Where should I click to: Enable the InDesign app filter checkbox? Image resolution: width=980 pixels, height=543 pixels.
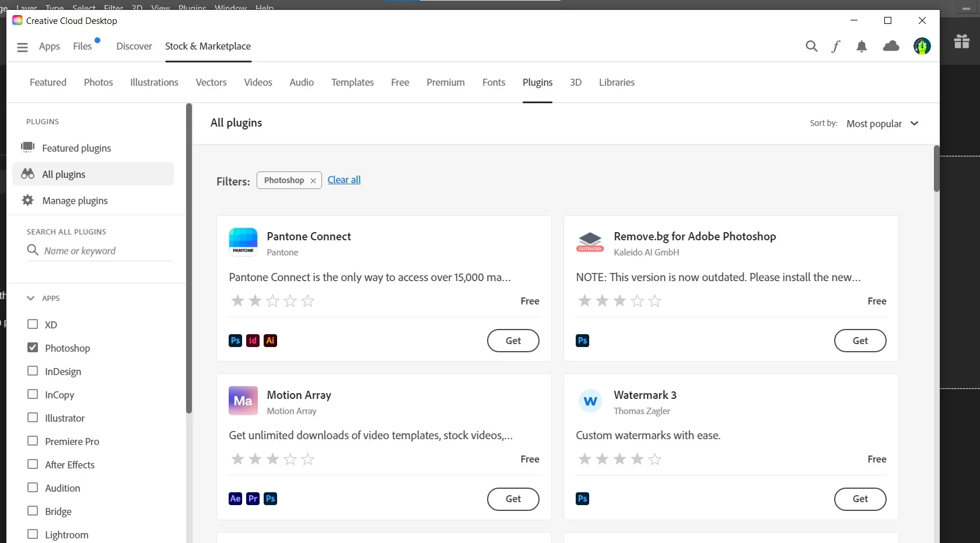(x=33, y=371)
